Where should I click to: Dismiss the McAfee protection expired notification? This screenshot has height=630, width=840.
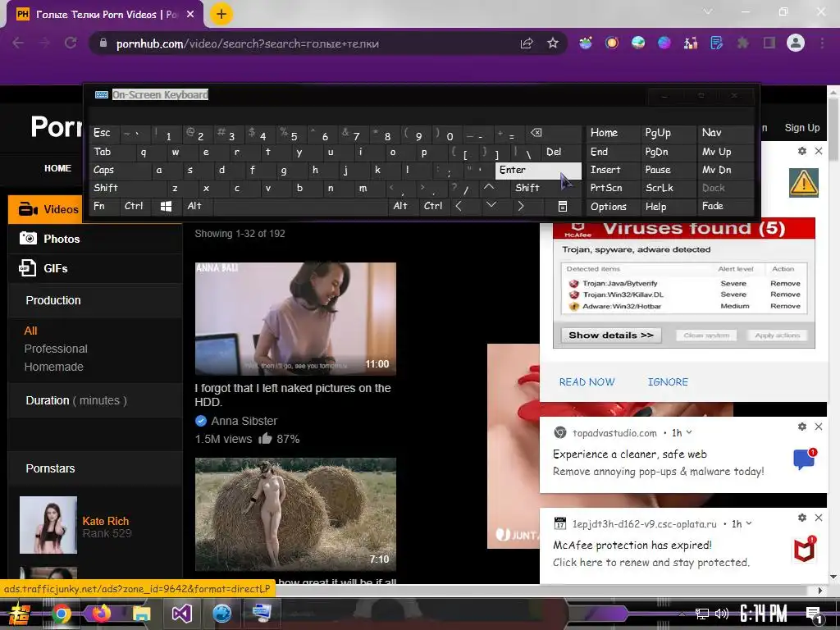pyautogui.click(x=819, y=518)
